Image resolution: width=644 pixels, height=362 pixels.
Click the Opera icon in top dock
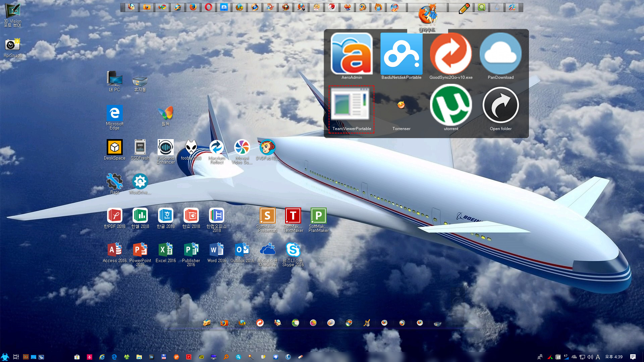point(208,7)
